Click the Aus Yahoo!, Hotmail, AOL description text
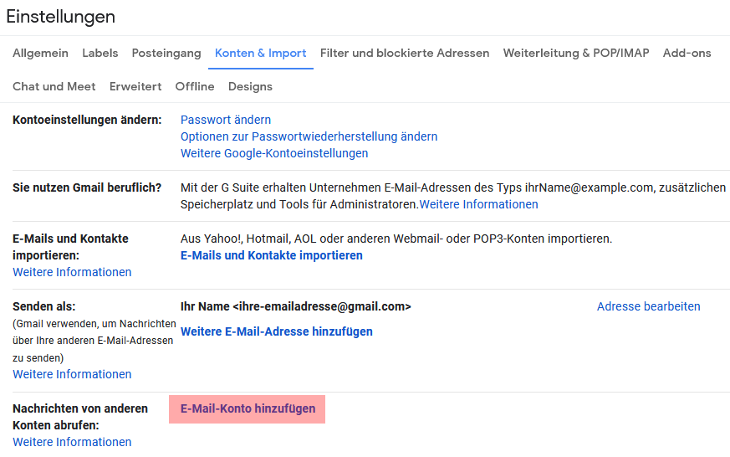Image resolution: width=730 pixels, height=457 pixels. point(396,239)
